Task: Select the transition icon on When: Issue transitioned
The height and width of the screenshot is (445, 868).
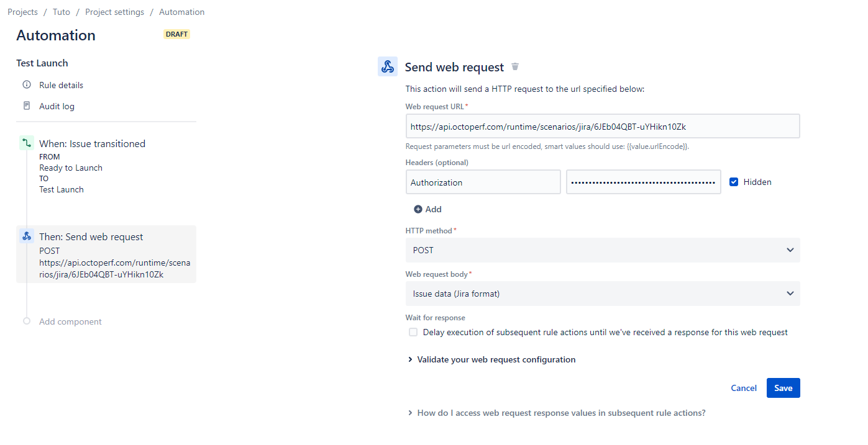Action: (x=27, y=143)
